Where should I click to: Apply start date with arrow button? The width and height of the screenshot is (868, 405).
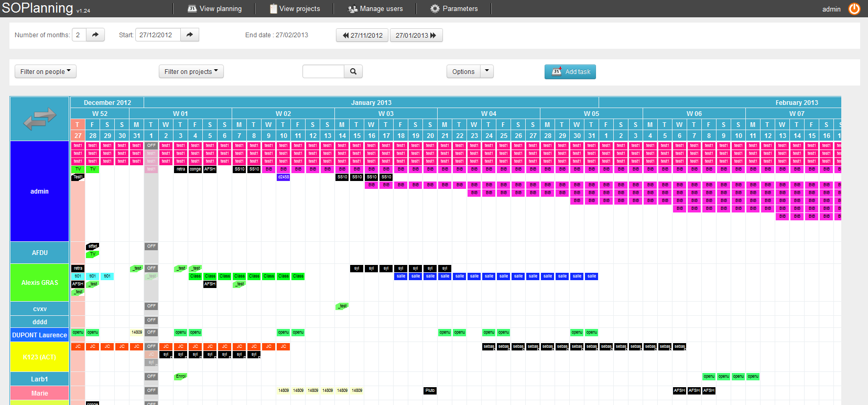pyautogui.click(x=190, y=35)
